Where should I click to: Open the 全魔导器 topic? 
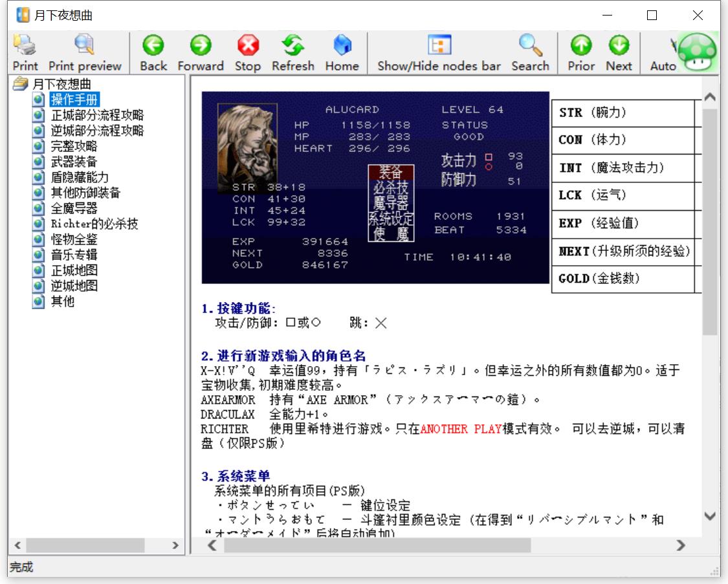(74, 208)
